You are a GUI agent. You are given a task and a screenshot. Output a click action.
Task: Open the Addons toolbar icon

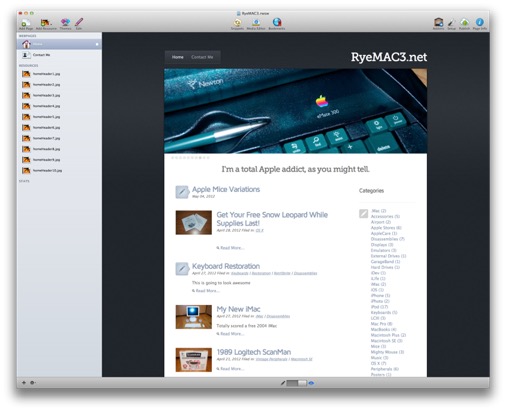[438, 23]
